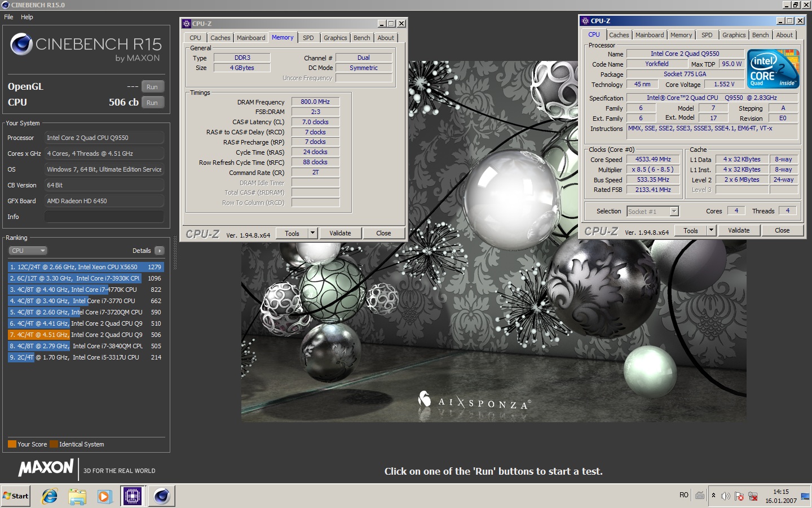Click Validate in right CPU-Z window
Image resolution: width=812 pixels, height=508 pixels.
coord(739,230)
